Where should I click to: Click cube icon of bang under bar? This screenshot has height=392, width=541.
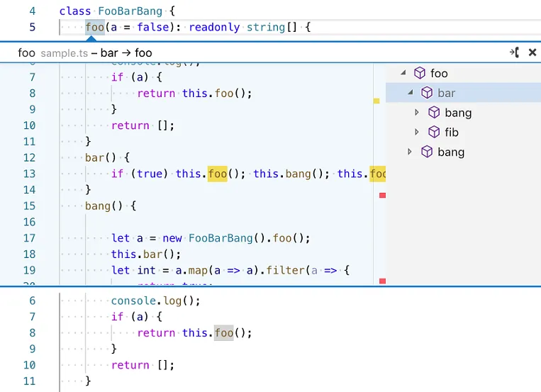click(x=434, y=113)
